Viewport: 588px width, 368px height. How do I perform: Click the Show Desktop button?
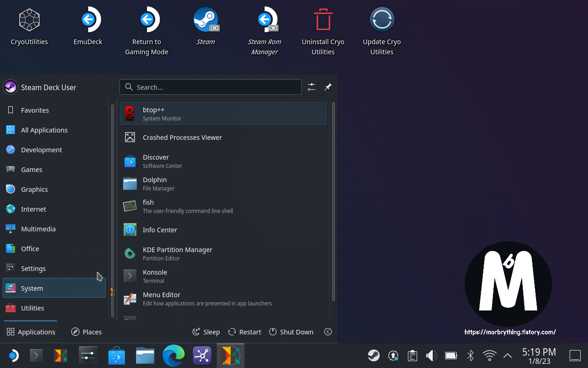pos(575,355)
